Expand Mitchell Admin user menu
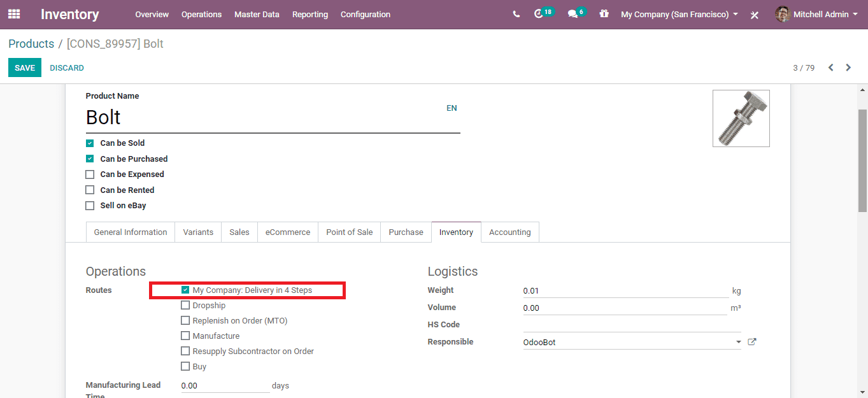 (817, 14)
